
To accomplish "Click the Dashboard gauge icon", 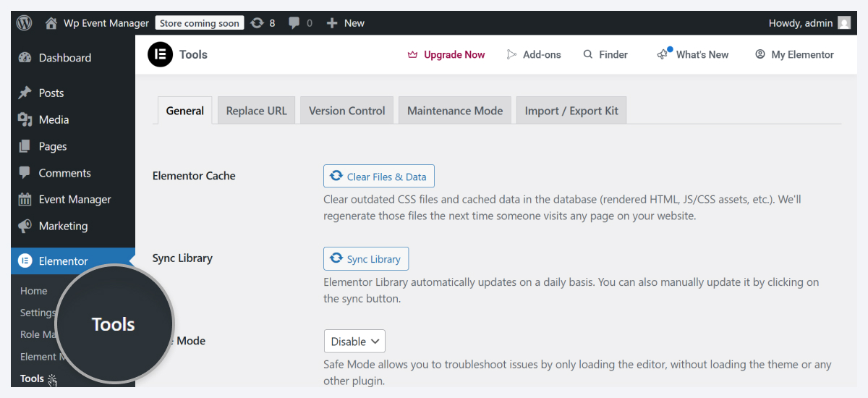I will 25,58.
